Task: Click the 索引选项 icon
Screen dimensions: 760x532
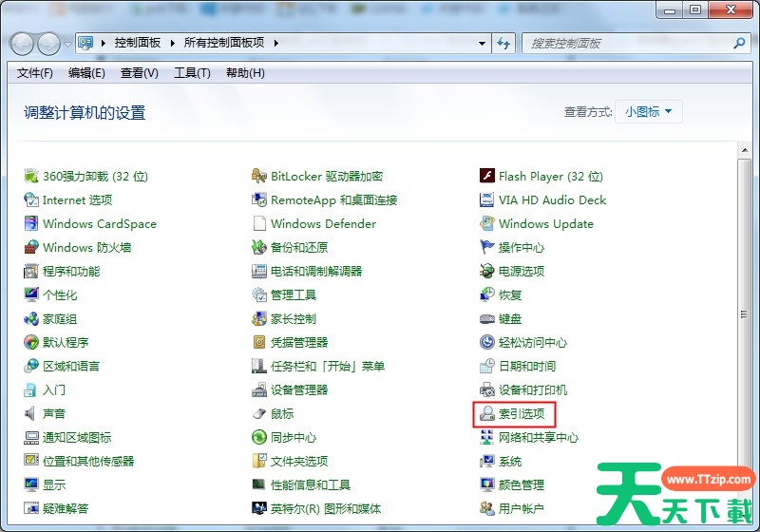Action: [x=487, y=414]
